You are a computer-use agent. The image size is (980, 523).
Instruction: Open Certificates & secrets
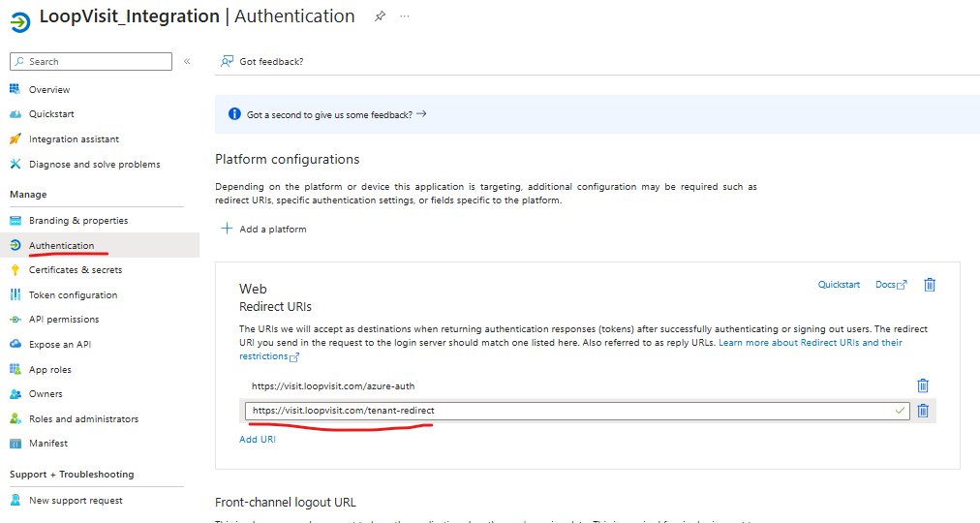76,270
